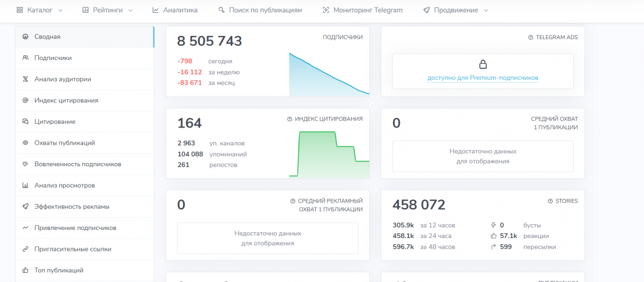Open Пригласительные ссылки section
The height and width of the screenshot is (282, 644).
pos(84,249)
